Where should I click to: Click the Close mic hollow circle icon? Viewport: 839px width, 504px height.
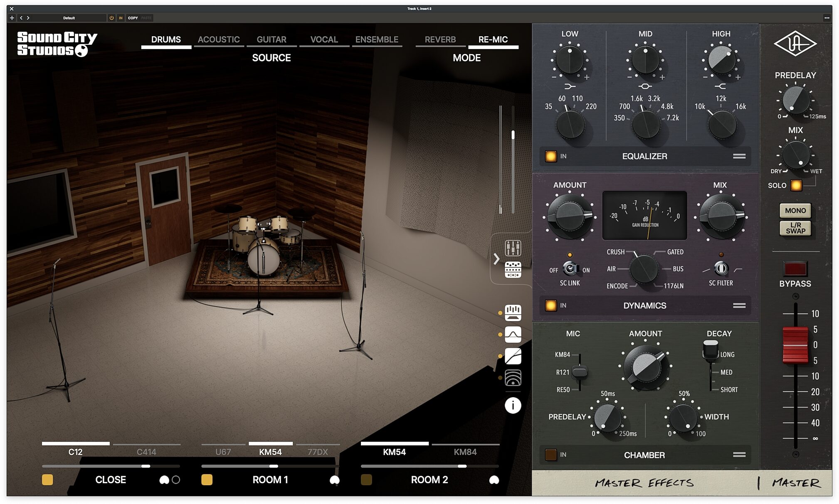[176, 480]
